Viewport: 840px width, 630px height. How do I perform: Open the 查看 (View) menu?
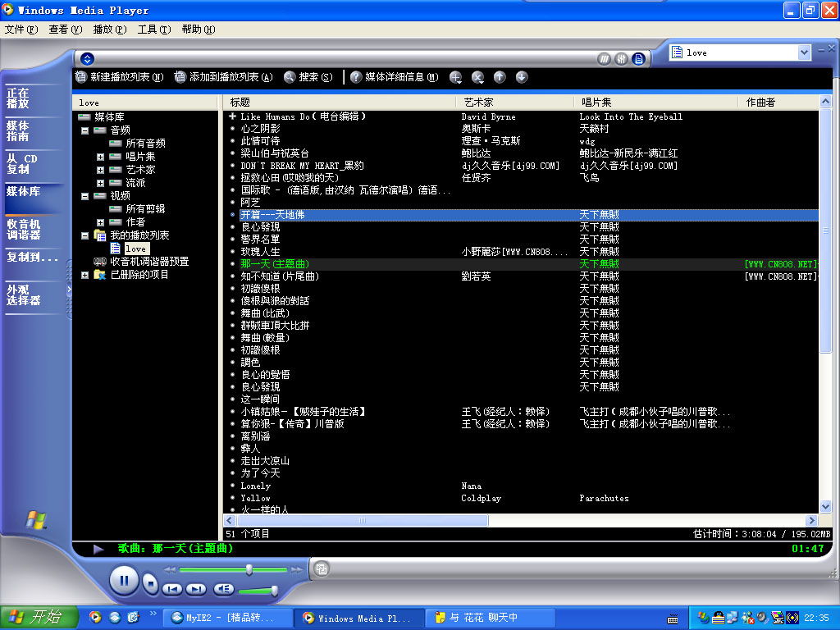click(x=66, y=30)
